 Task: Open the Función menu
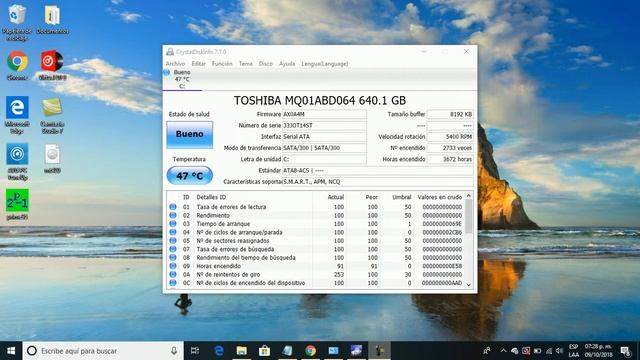click(x=222, y=64)
